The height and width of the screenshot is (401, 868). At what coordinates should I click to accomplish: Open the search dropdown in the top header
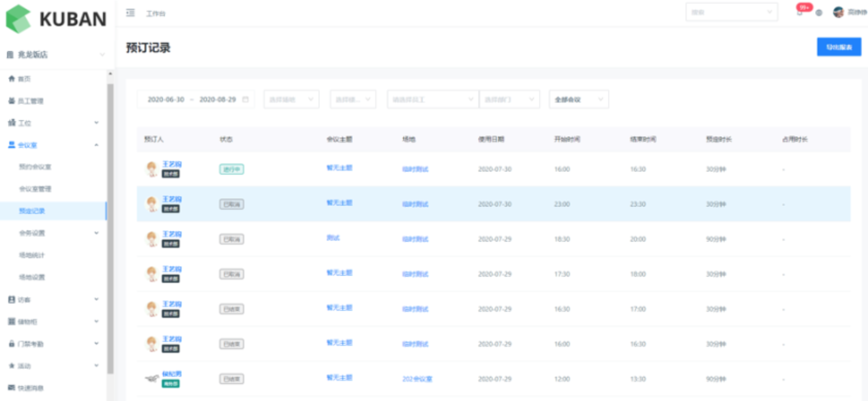click(731, 12)
